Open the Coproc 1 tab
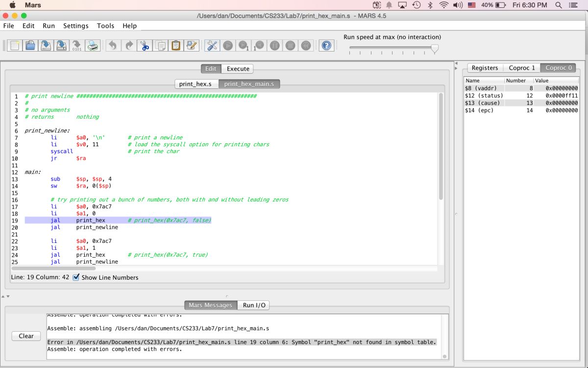This screenshot has height=368, width=588. (x=521, y=68)
